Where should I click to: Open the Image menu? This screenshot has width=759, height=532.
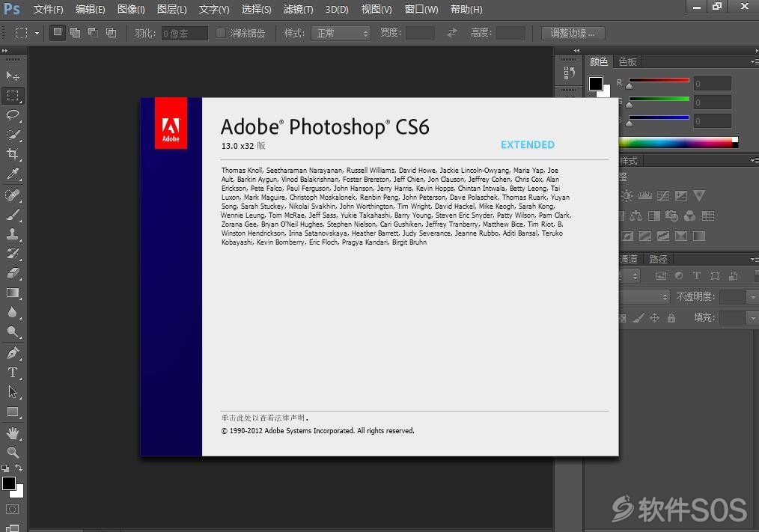click(x=131, y=9)
